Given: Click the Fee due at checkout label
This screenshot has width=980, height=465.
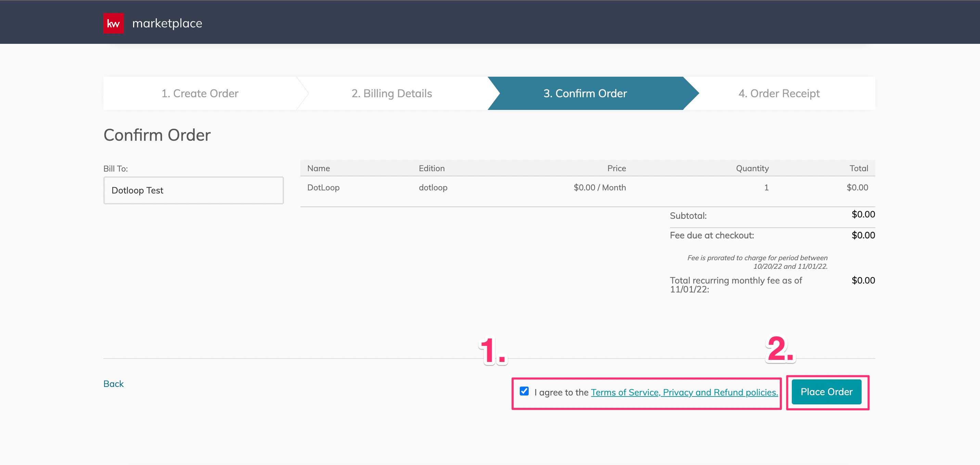Looking at the screenshot, I should coord(712,235).
